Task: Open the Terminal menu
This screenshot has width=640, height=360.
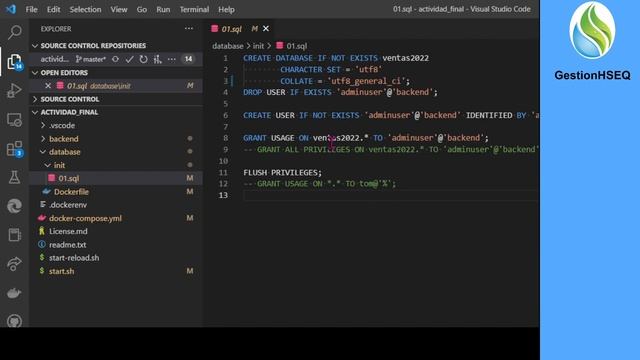Action: [x=194, y=9]
